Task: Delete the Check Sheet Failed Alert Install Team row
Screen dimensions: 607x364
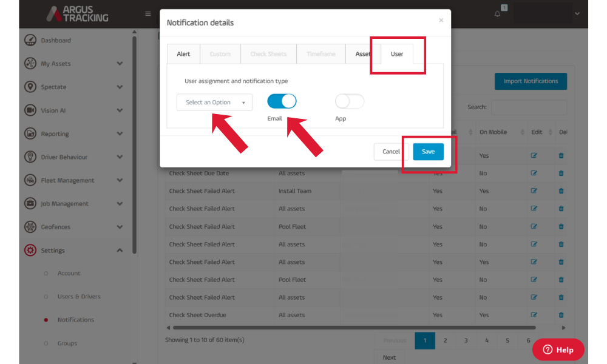Action: [561, 190]
